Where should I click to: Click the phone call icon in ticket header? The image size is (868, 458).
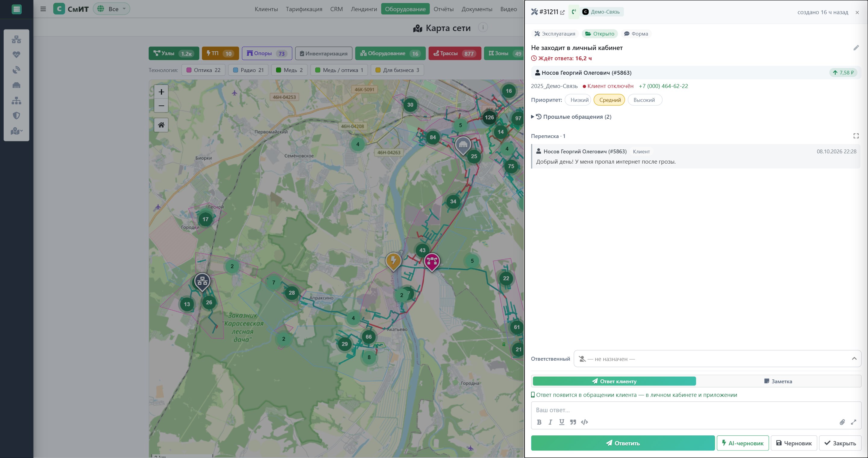click(x=574, y=12)
